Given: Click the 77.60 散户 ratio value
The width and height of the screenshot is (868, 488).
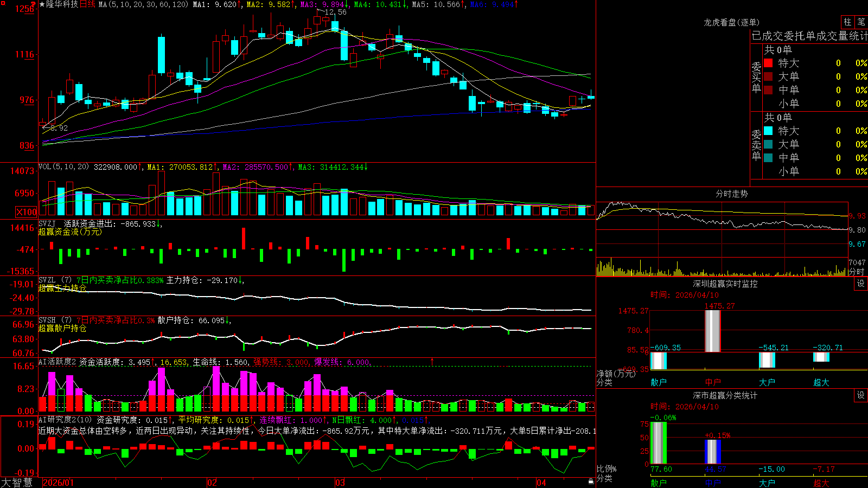Looking at the screenshot, I should point(661,469).
